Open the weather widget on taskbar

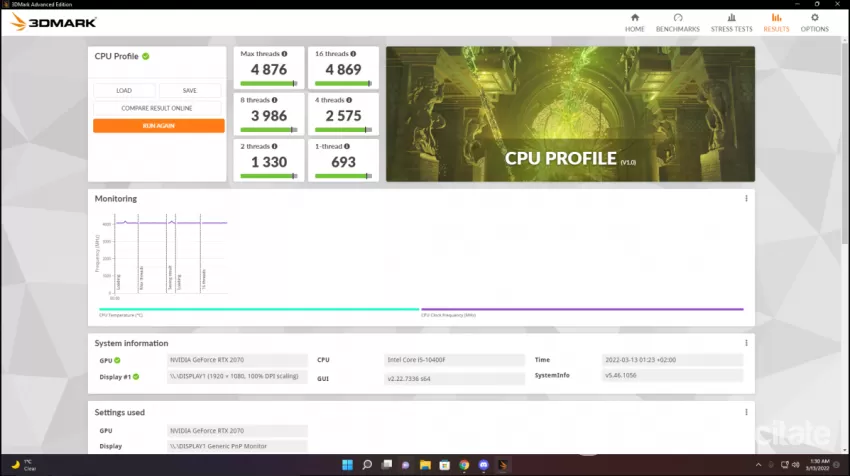24,465
